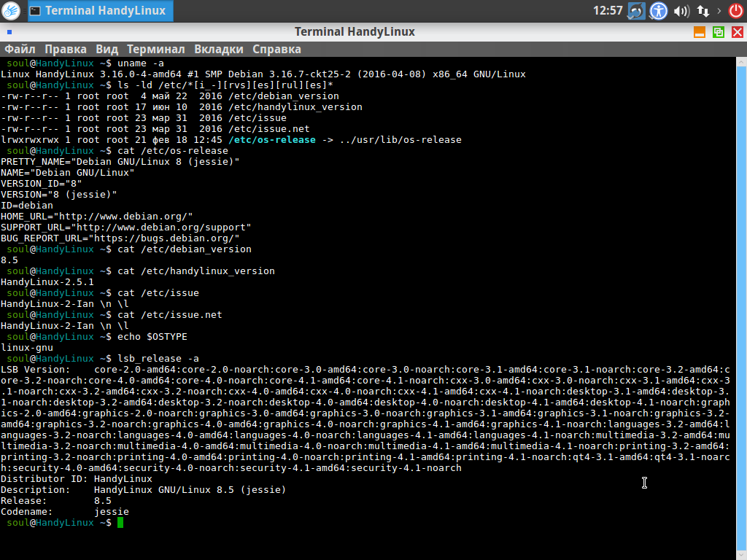This screenshot has width=747, height=560.
Task: Select the Terminal HandyLinux taskbar button
Action: pyautogui.click(x=101, y=10)
